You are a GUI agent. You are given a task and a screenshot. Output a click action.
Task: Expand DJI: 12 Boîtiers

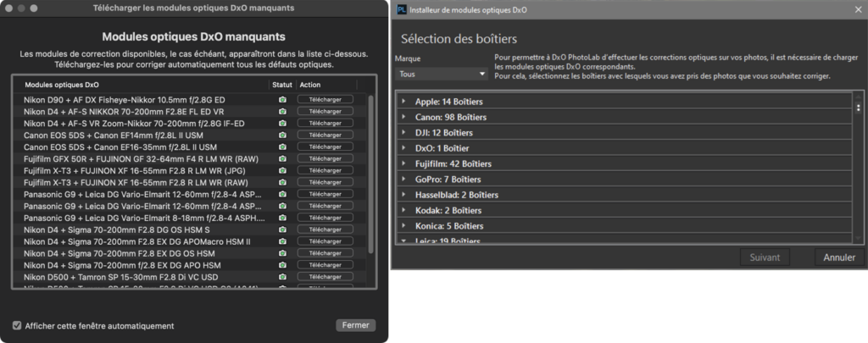click(403, 132)
